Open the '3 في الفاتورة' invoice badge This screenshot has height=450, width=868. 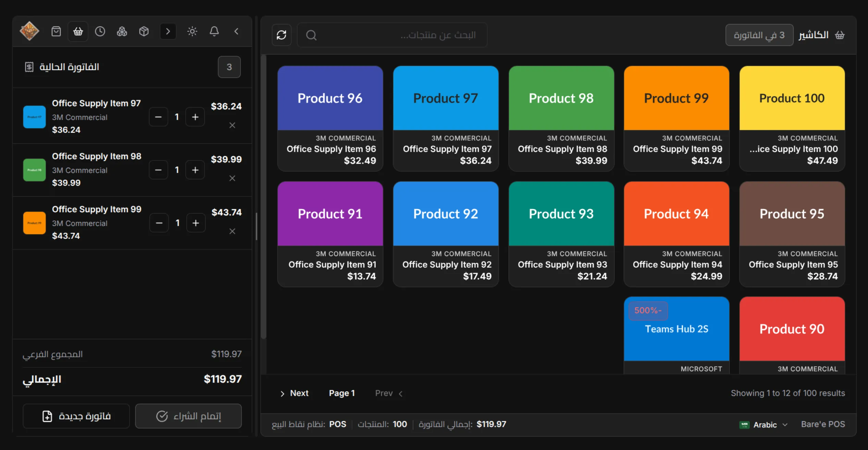(759, 35)
